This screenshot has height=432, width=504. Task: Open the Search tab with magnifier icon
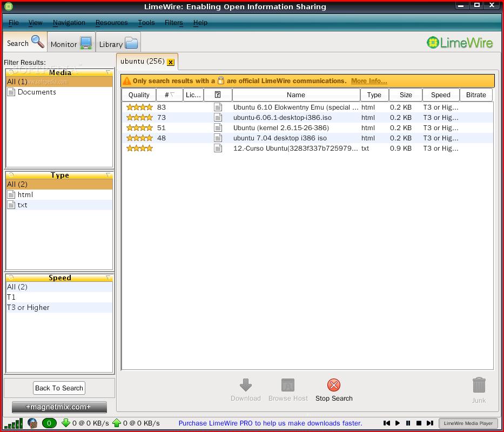25,42
